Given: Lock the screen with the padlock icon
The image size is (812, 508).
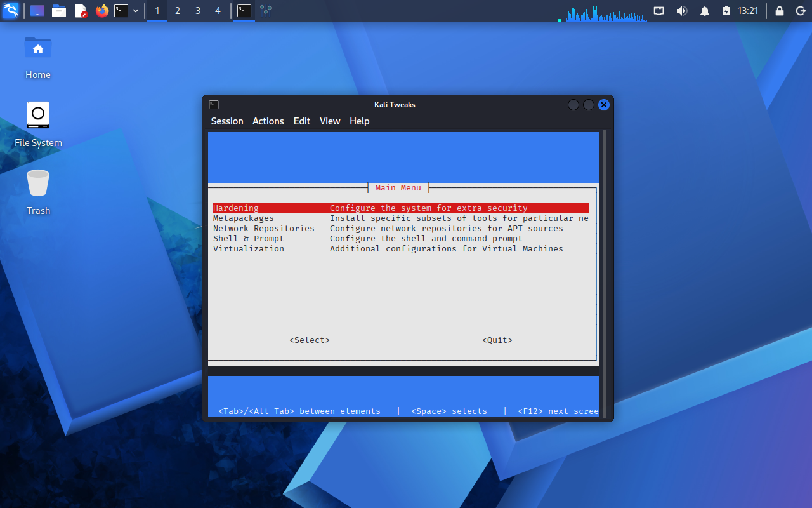Looking at the screenshot, I should (x=780, y=11).
